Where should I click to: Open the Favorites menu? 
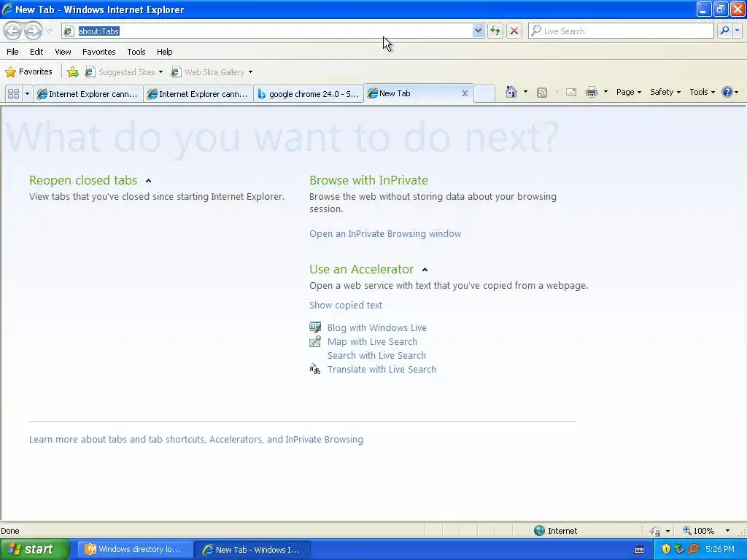98,52
